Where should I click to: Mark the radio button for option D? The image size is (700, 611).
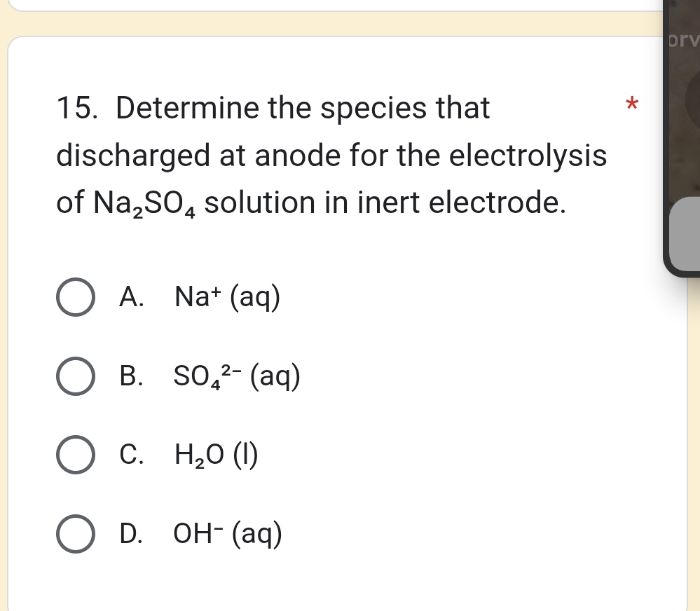coord(75,535)
